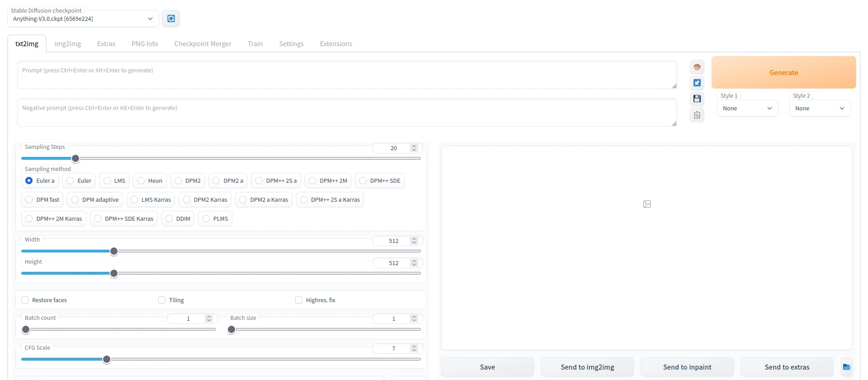Click the CFG Scale slider handle

107,359
